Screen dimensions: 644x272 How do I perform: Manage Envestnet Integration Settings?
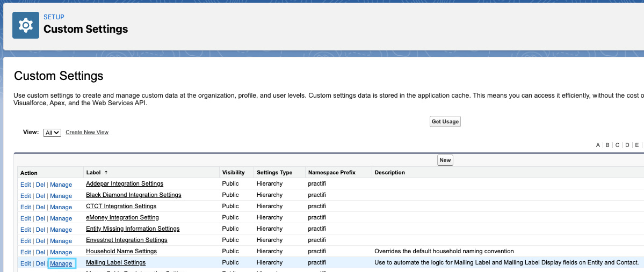pyautogui.click(x=61, y=241)
